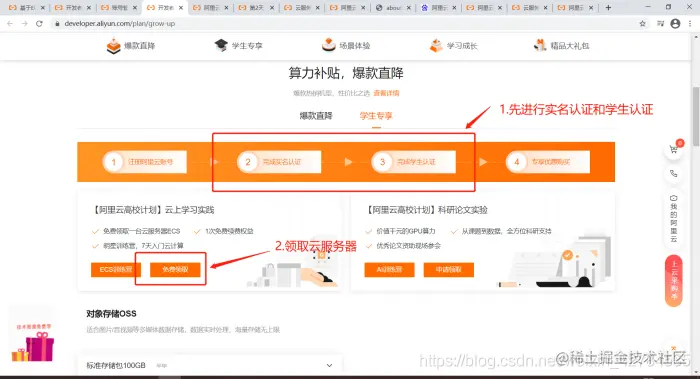Click the 优秀论文资助现场参会 feature text
700x379 pixels.
pyautogui.click(x=408, y=246)
